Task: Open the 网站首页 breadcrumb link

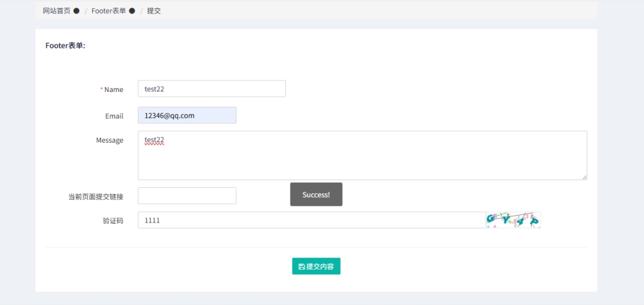Action: click(x=57, y=11)
